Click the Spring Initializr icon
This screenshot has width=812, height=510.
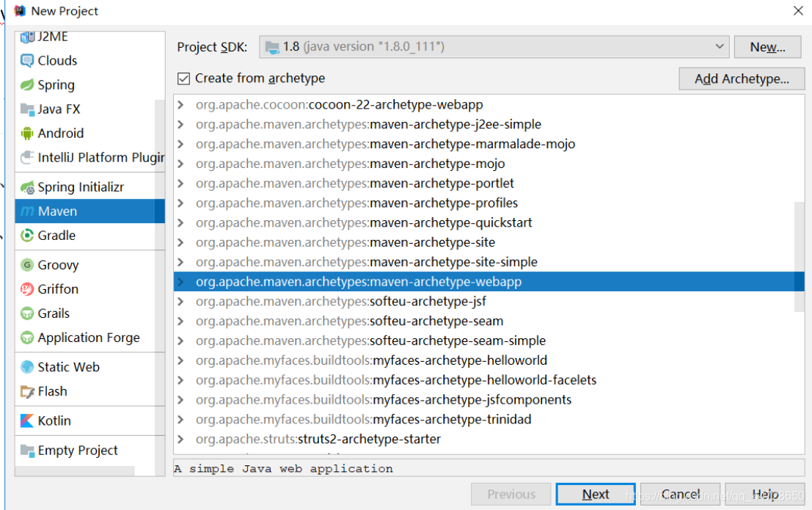(x=27, y=187)
